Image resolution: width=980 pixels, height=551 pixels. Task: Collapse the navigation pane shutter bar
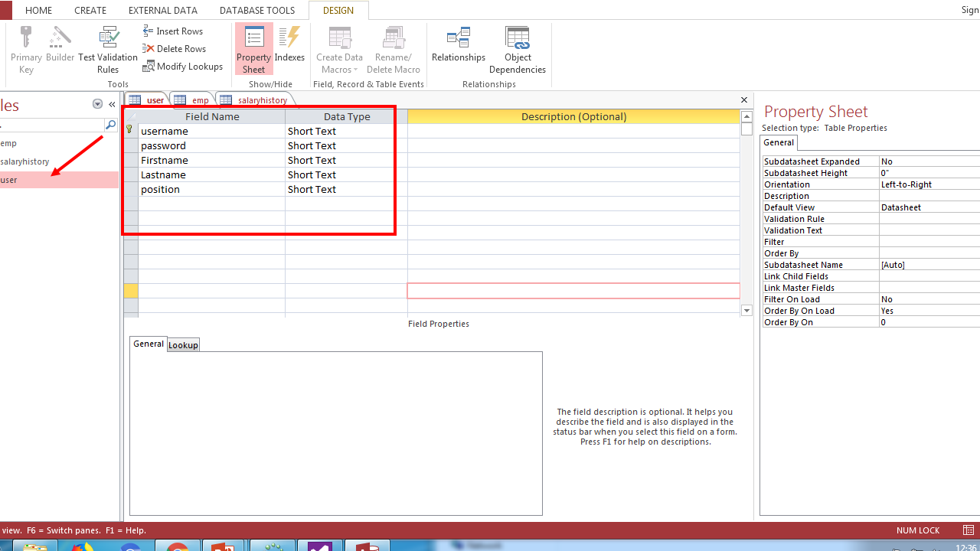pyautogui.click(x=111, y=103)
